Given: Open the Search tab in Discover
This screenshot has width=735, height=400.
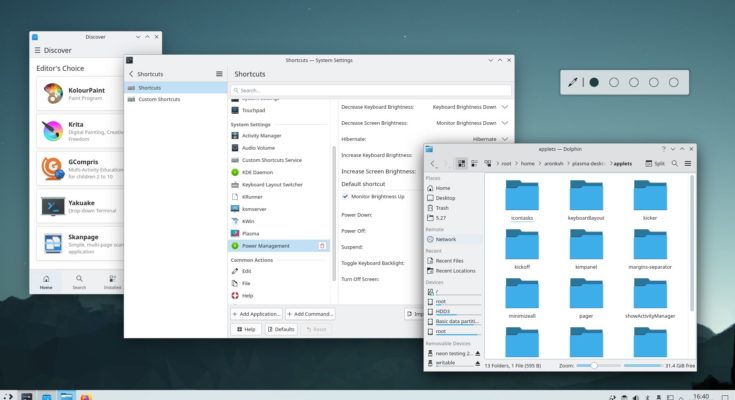Looking at the screenshot, I should [x=79, y=281].
